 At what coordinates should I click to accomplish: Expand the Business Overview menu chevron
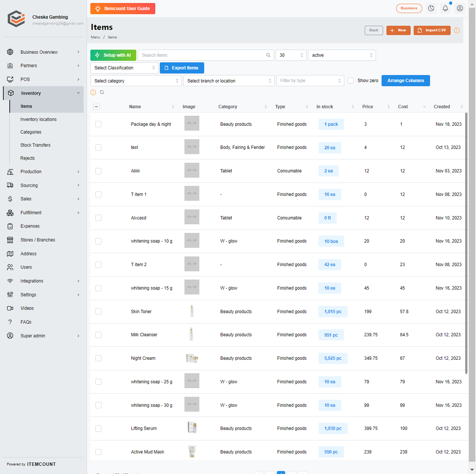click(x=78, y=52)
